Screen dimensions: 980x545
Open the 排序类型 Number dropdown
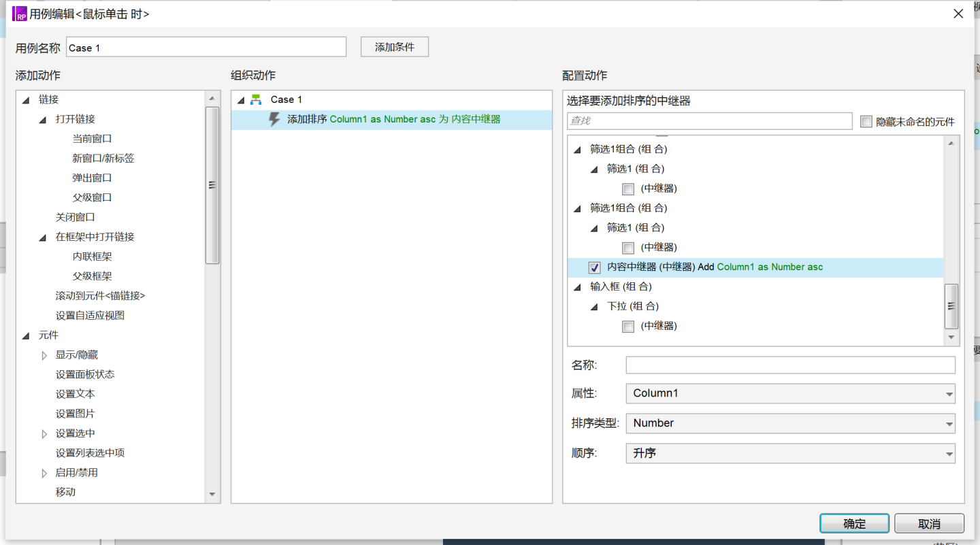coord(790,423)
